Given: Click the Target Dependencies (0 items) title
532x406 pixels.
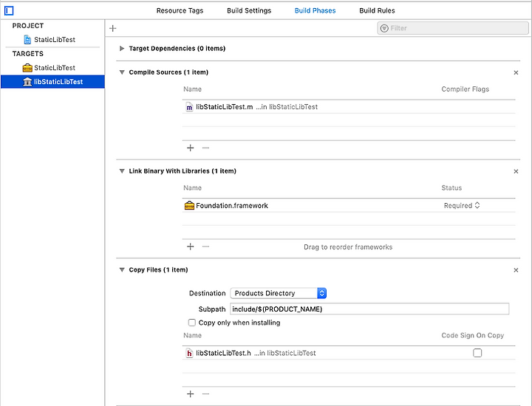Looking at the screenshot, I should pyautogui.click(x=177, y=49).
